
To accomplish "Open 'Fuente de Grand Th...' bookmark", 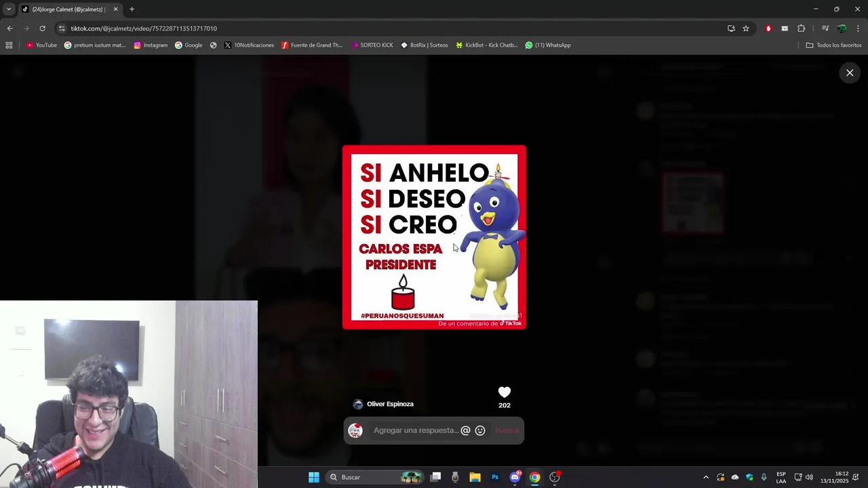I will pyautogui.click(x=312, y=45).
